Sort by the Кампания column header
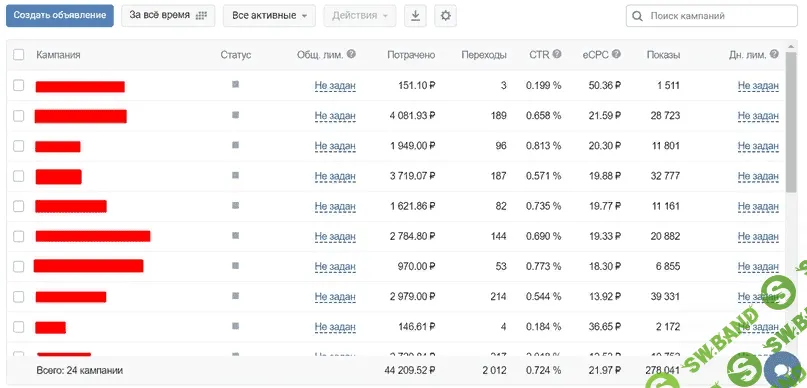Viewport: 807px width, 388px height. (58, 55)
